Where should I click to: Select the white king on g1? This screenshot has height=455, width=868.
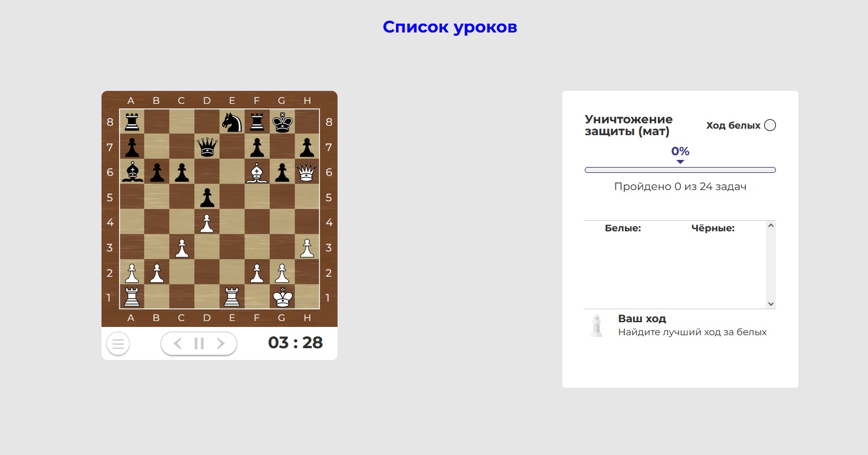(x=282, y=296)
